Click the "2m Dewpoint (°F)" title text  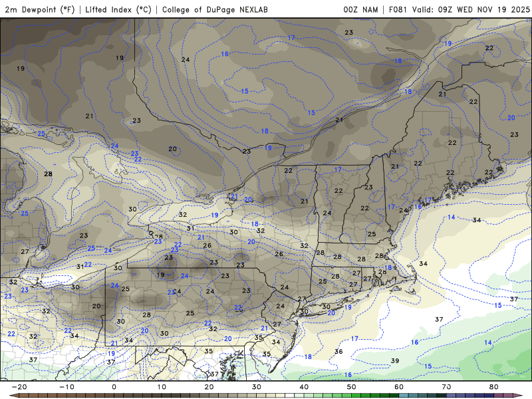[x=40, y=9]
